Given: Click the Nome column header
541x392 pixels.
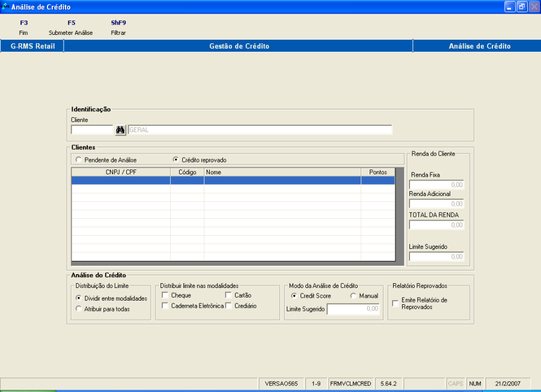Looking at the screenshot, I should tap(283, 172).
